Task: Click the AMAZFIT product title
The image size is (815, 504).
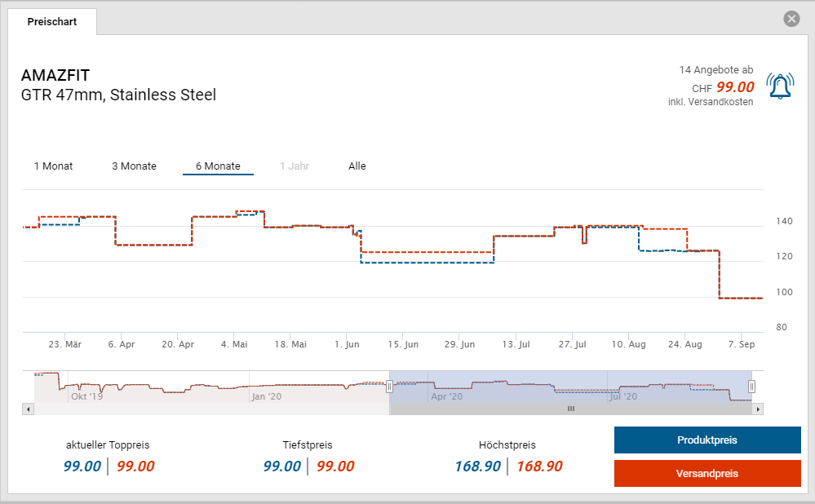Action: pos(55,76)
